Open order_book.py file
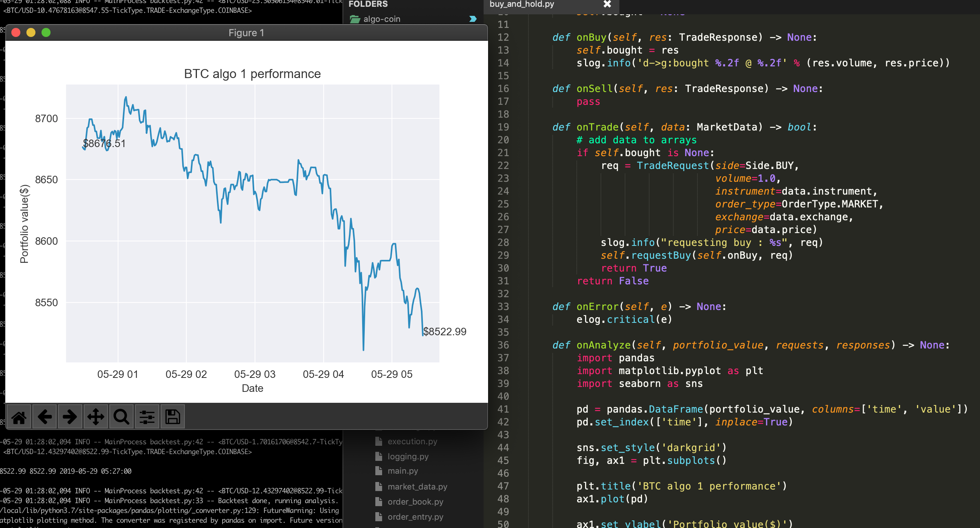980x528 pixels. point(415,502)
